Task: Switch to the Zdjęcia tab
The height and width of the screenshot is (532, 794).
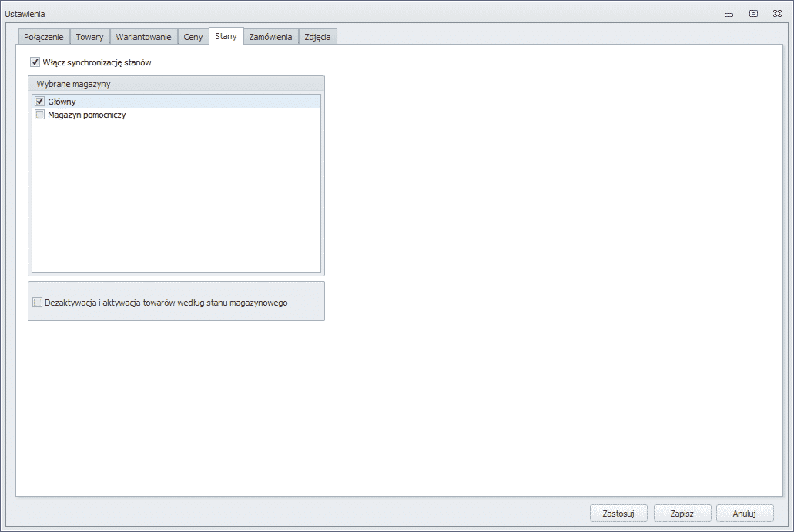Action: click(x=317, y=37)
